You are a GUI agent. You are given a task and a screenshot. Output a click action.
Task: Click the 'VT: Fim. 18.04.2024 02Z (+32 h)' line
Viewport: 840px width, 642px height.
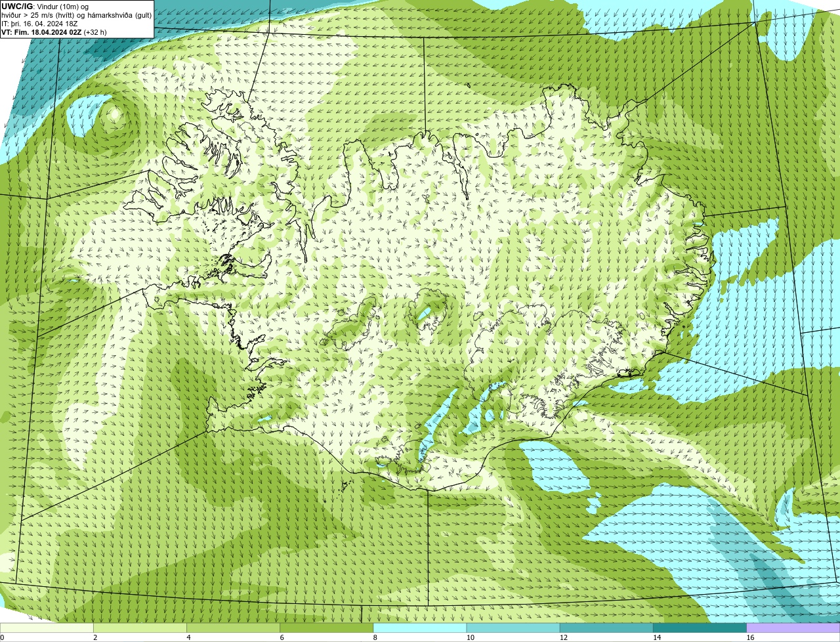(54, 32)
